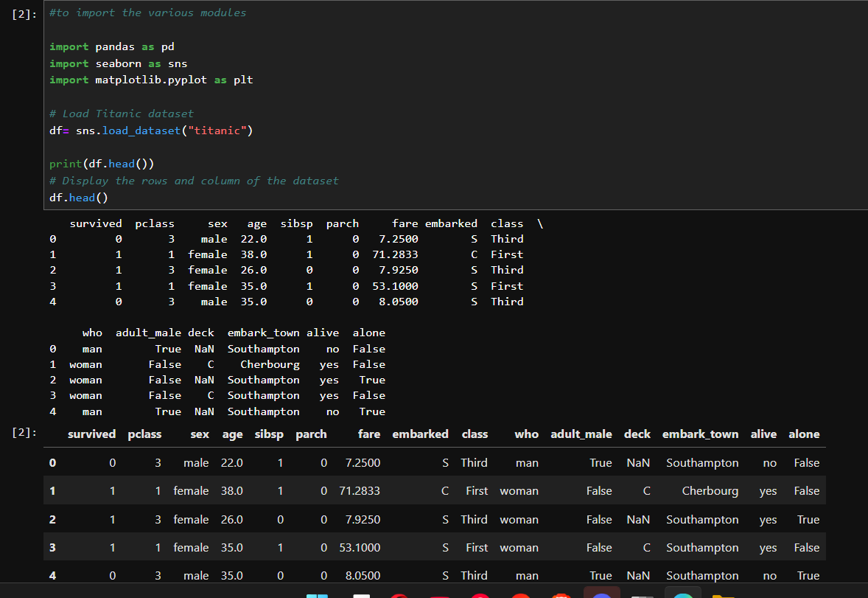Click 71.2833 in the printed text output
The width and height of the screenshot is (868, 598).
395,254
